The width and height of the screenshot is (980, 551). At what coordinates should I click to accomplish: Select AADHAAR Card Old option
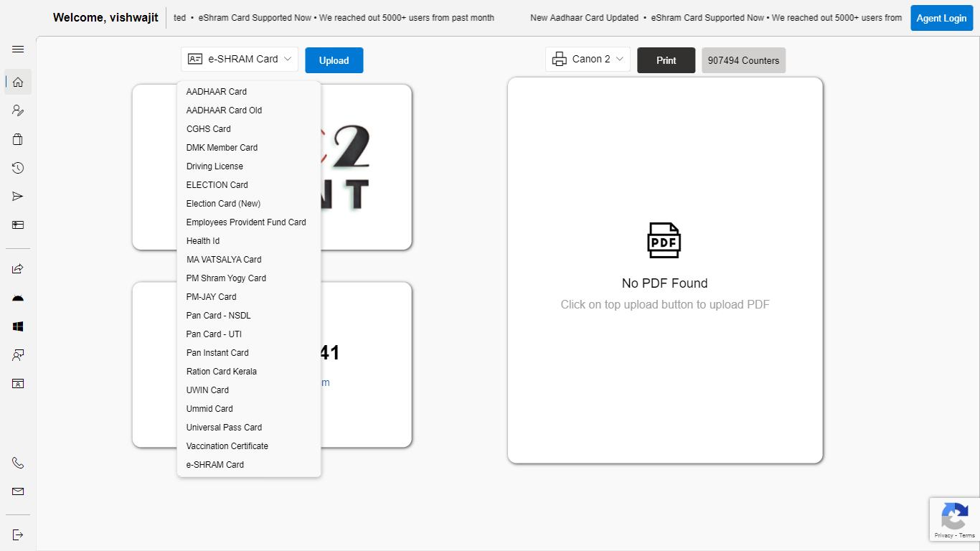coord(249,110)
